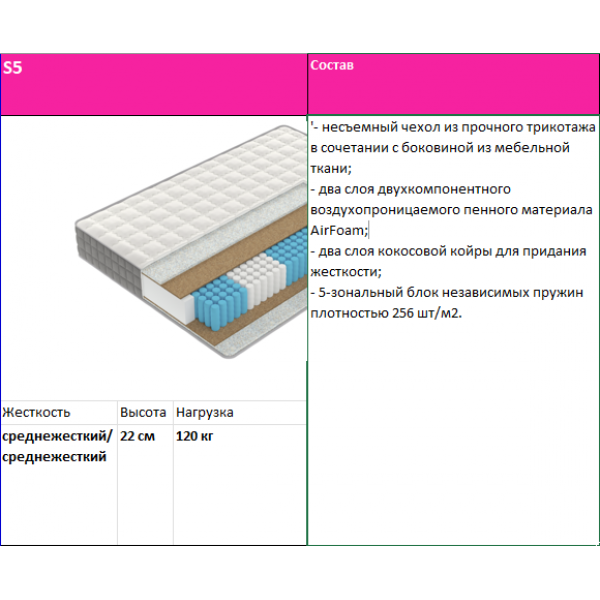
Task: Select the Жесткость label cell
Action: click(x=37, y=412)
